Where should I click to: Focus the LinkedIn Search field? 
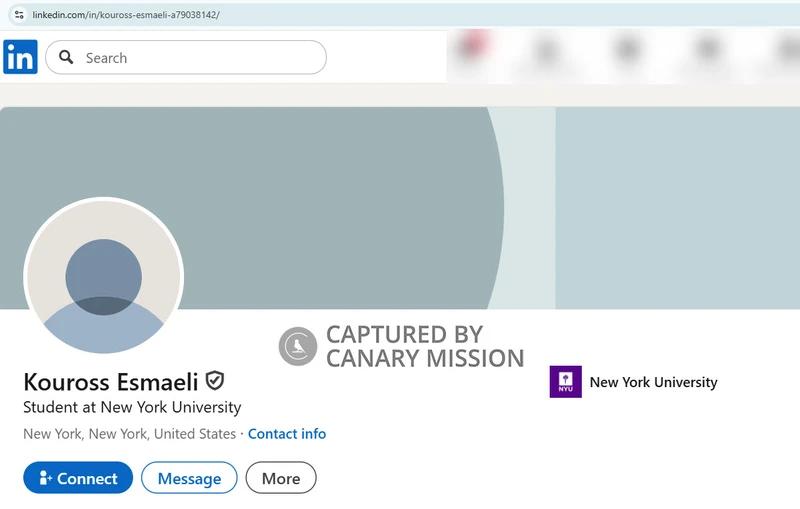tap(200, 58)
